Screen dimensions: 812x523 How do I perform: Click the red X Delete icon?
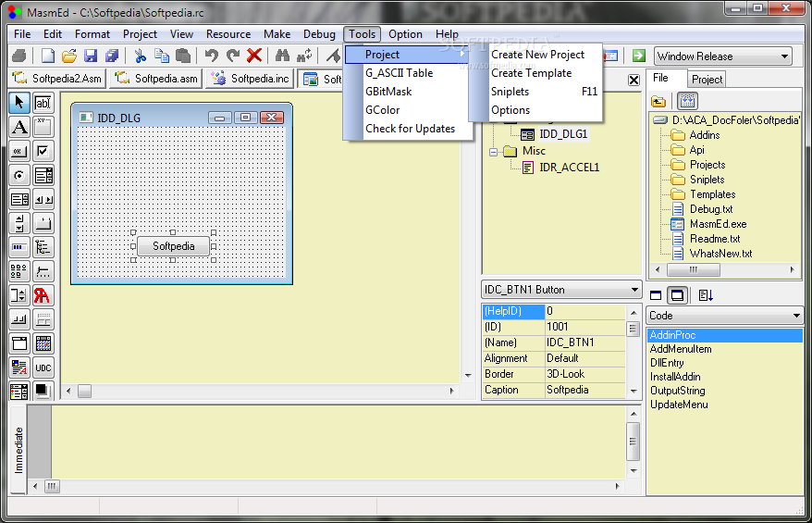click(x=254, y=55)
